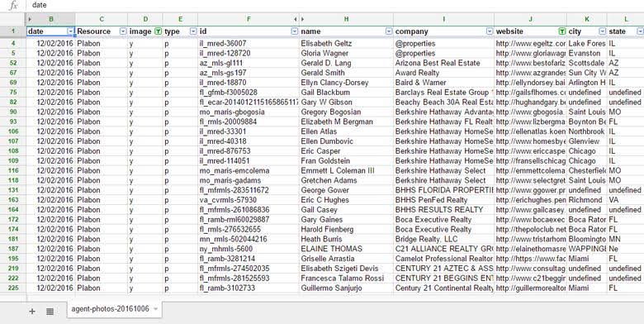Select cell Gary W Gibson
Viewport: 644px width, 324px height.
click(346, 102)
